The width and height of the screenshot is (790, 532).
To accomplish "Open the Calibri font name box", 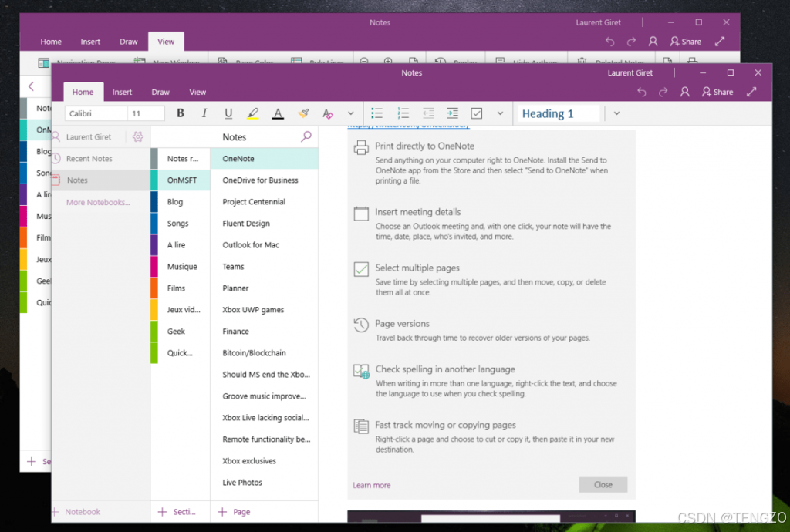I will click(96, 114).
